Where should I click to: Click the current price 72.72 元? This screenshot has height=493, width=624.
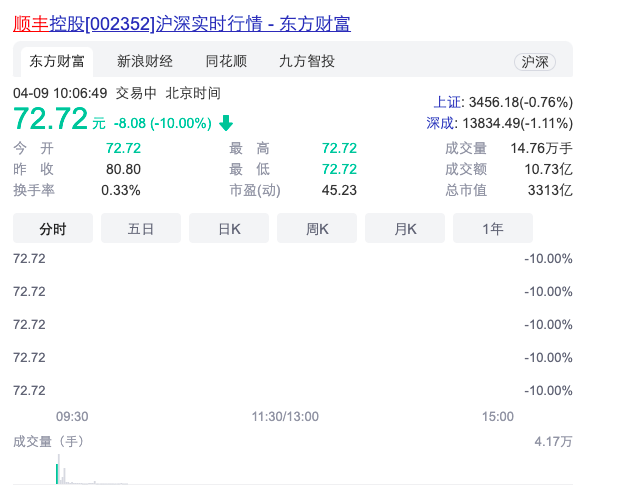pos(59,119)
